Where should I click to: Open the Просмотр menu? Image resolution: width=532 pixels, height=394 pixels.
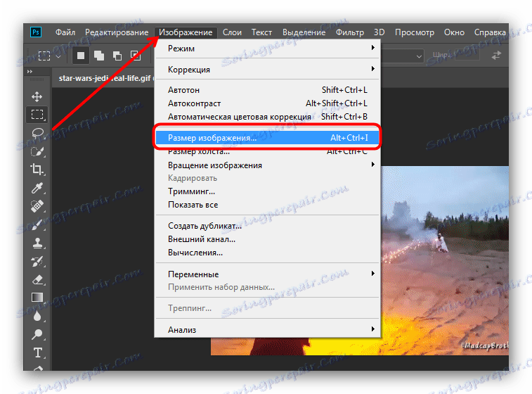(x=414, y=32)
